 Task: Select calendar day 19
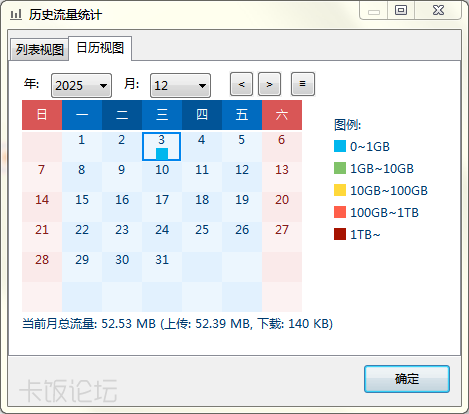coord(242,207)
